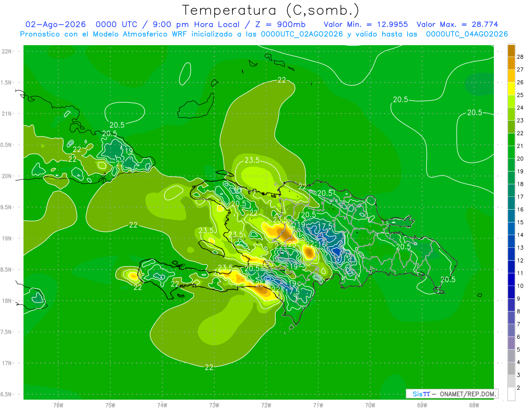Select the '71W' longitude axis label
This screenshot has width=532, height=411.
[318, 405]
